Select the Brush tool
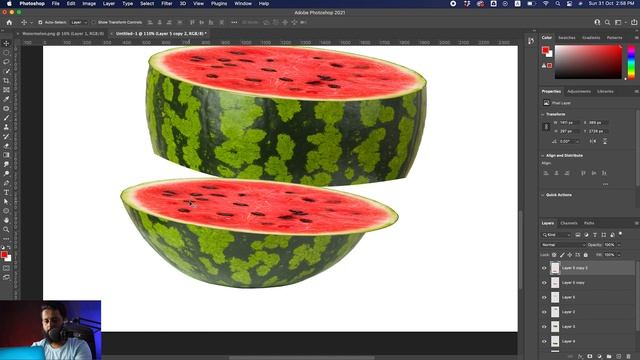The height and width of the screenshot is (360, 640). 6,118
